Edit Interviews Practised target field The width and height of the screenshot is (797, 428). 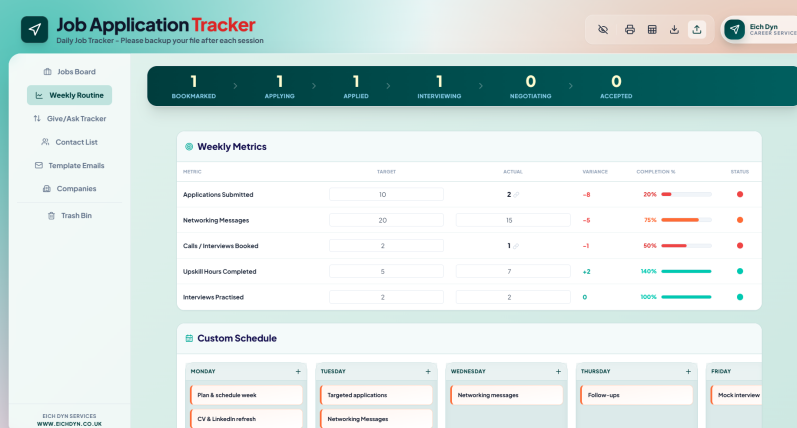[386, 297]
